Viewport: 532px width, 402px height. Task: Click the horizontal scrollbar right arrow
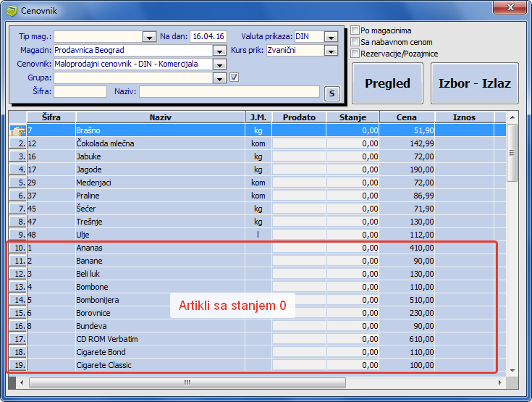click(x=499, y=382)
